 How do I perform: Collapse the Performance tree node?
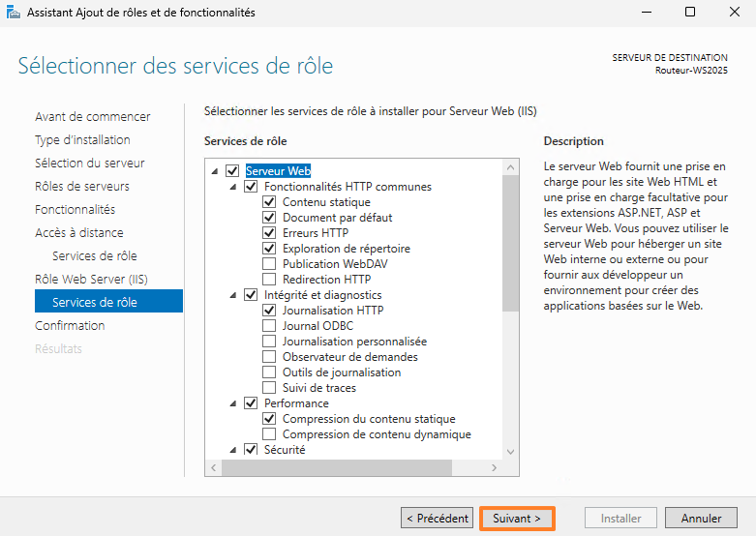click(233, 403)
